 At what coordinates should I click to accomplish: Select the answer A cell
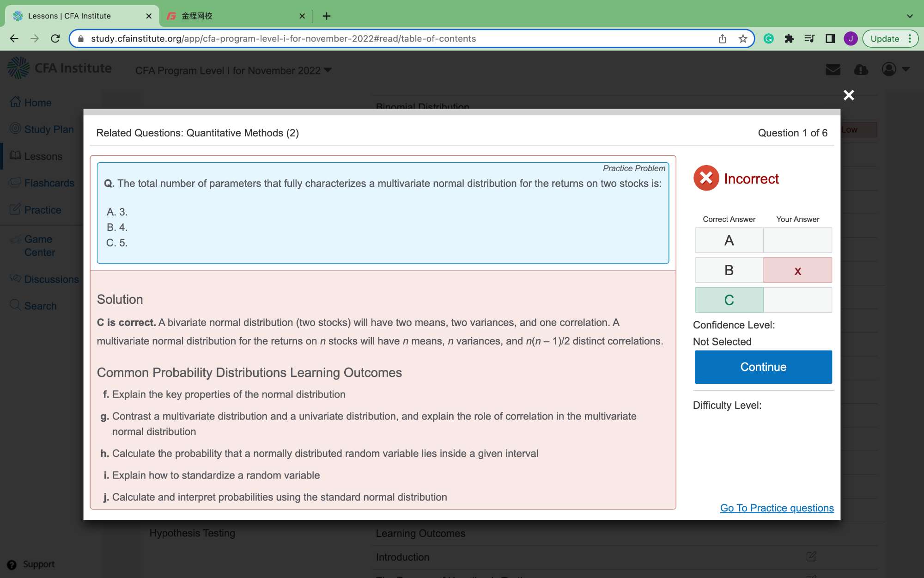729,240
